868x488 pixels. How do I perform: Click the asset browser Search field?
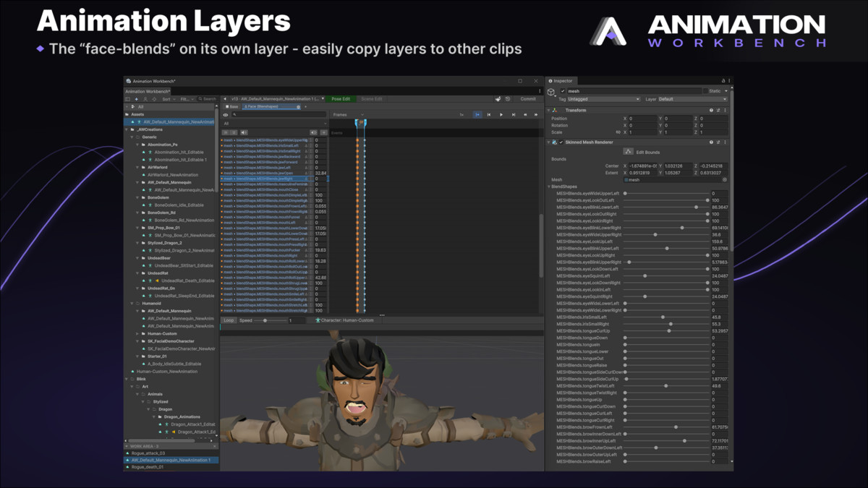point(208,99)
